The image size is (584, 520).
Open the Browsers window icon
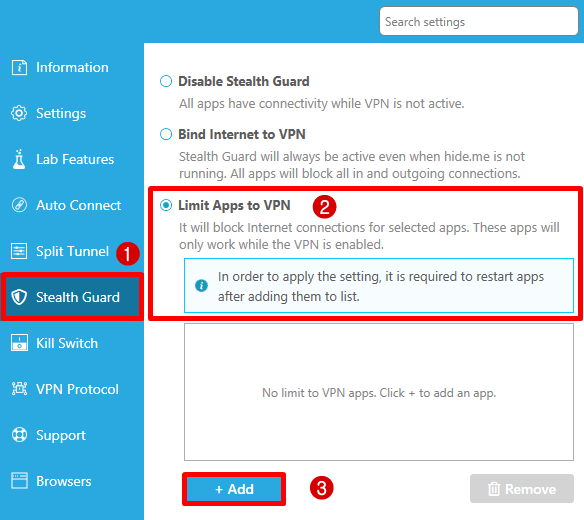click(x=19, y=481)
